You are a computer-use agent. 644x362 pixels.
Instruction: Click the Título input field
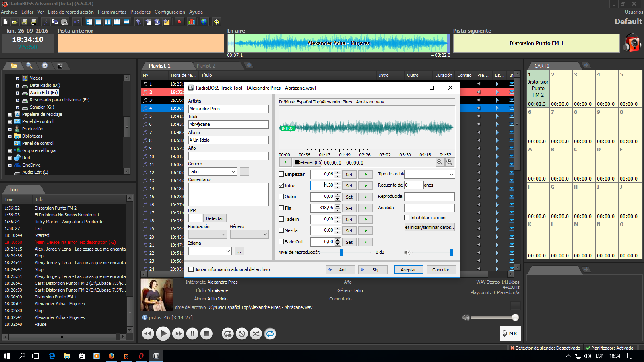pyautogui.click(x=229, y=124)
